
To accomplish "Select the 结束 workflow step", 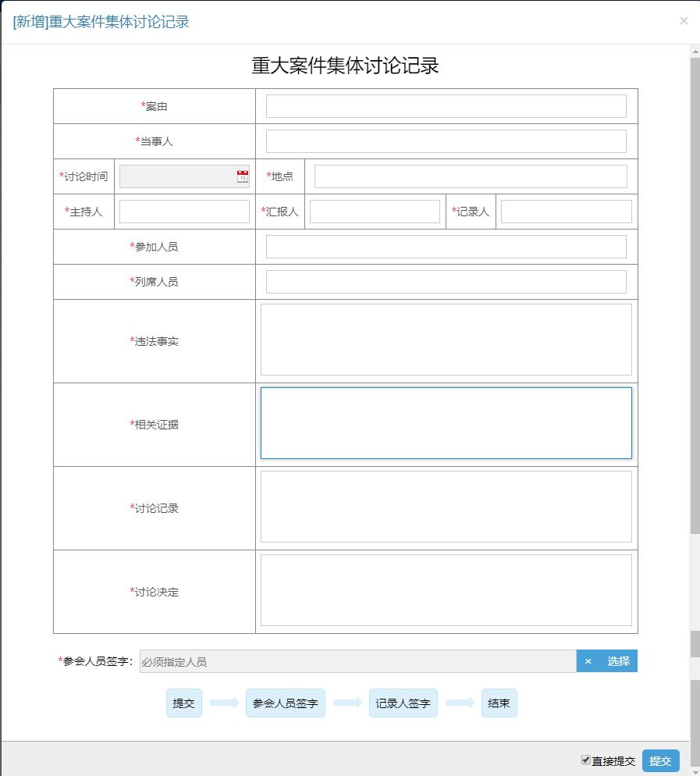I will coord(499,703).
